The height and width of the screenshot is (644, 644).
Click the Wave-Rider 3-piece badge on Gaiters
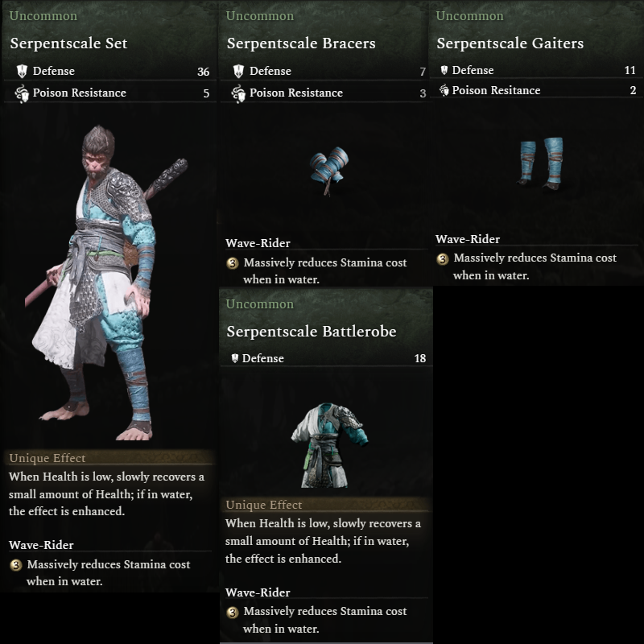coord(442,259)
